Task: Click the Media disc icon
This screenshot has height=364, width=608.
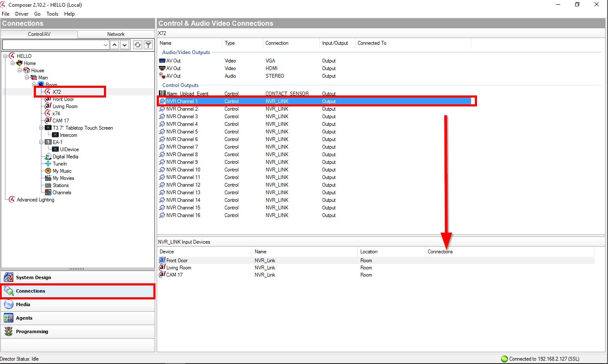Action: (x=8, y=304)
